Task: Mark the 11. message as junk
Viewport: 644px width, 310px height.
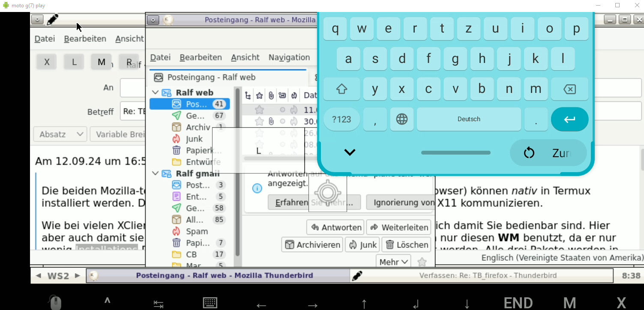Action: click(x=294, y=110)
